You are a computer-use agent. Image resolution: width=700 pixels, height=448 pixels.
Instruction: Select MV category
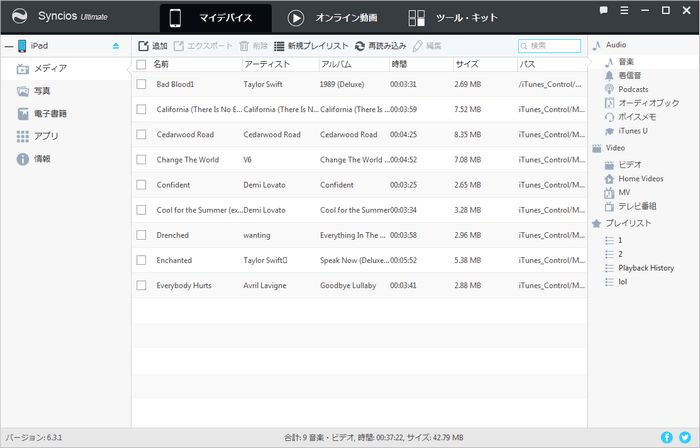(617, 192)
